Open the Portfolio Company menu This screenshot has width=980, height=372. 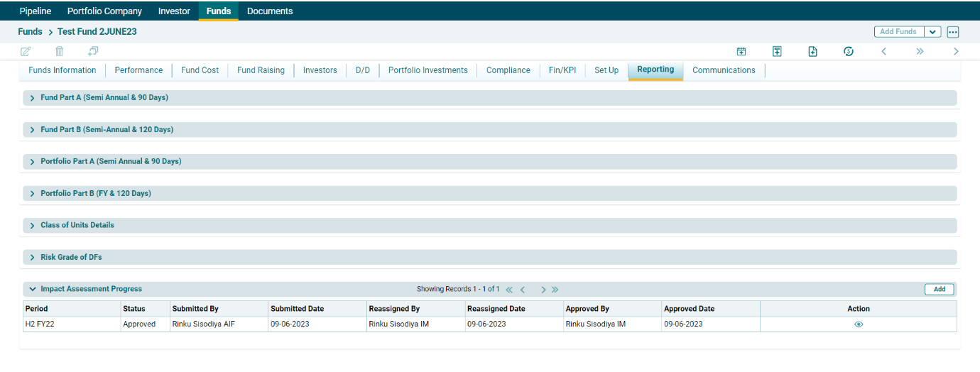tap(104, 11)
